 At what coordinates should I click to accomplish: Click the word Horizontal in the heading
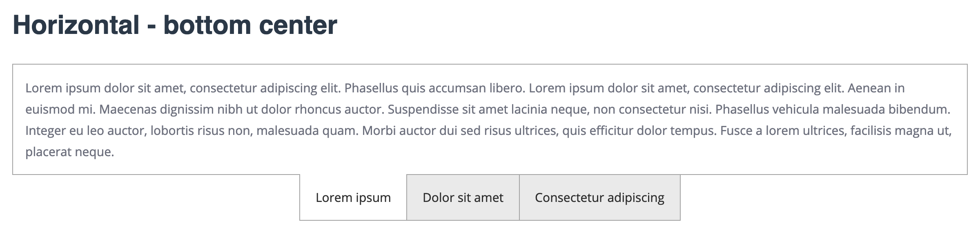[x=76, y=25]
